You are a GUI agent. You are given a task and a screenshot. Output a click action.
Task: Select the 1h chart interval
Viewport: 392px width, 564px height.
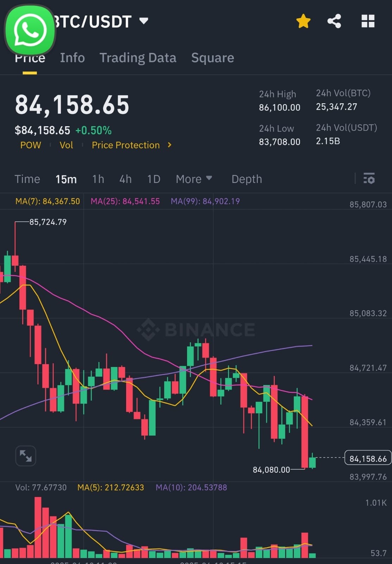98,179
